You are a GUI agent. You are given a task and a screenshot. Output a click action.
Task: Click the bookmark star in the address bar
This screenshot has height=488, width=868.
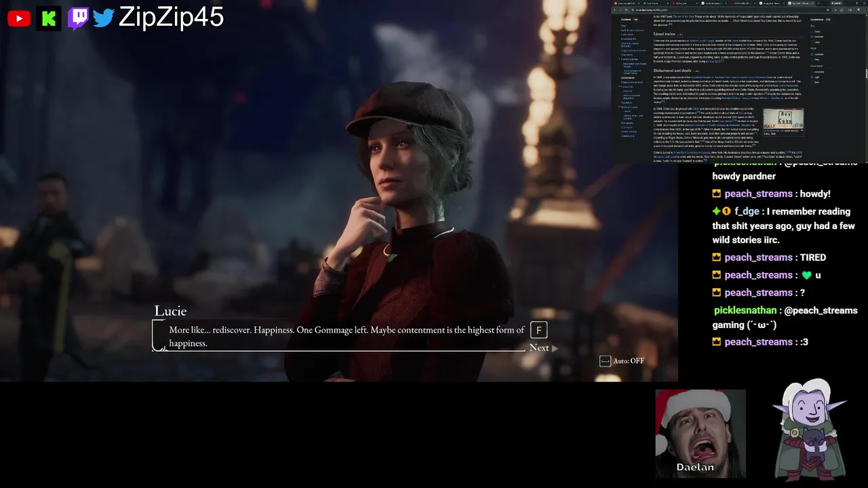tap(828, 9)
